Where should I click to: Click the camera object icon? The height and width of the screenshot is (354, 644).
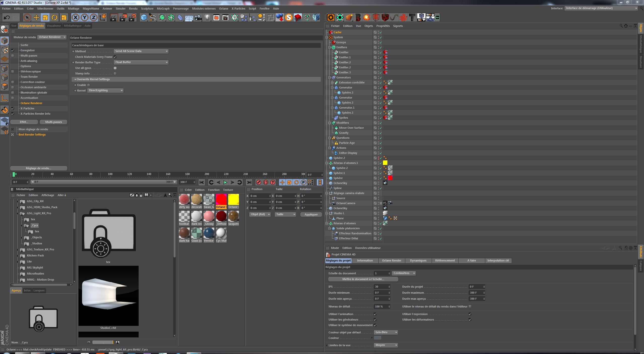click(x=198, y=17)
